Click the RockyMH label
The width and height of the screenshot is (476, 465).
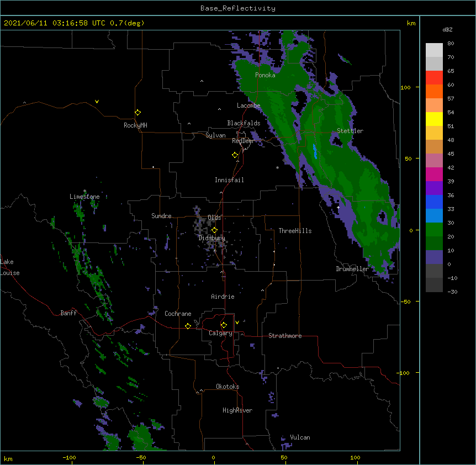click(135, 125)
